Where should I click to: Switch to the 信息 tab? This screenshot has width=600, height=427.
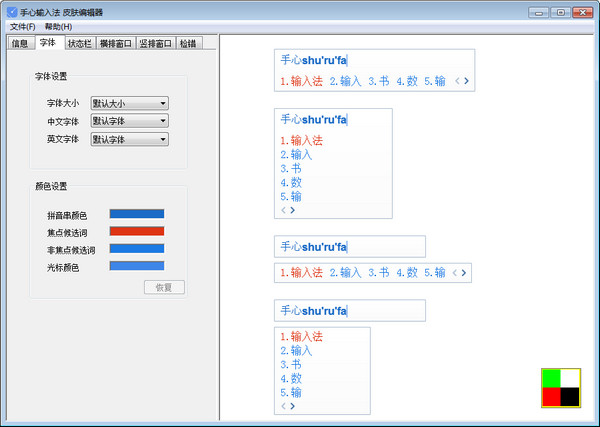click(x=20, y=43)
